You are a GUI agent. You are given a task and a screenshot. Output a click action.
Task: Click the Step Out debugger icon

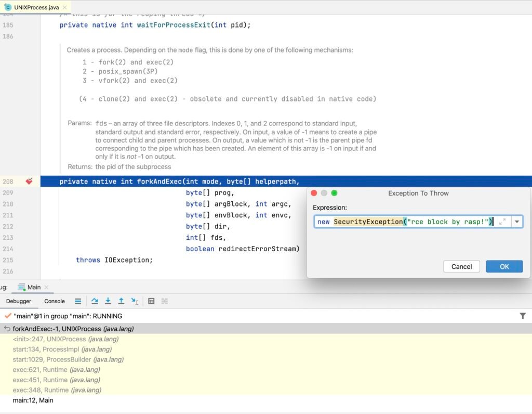coord(121,301)
